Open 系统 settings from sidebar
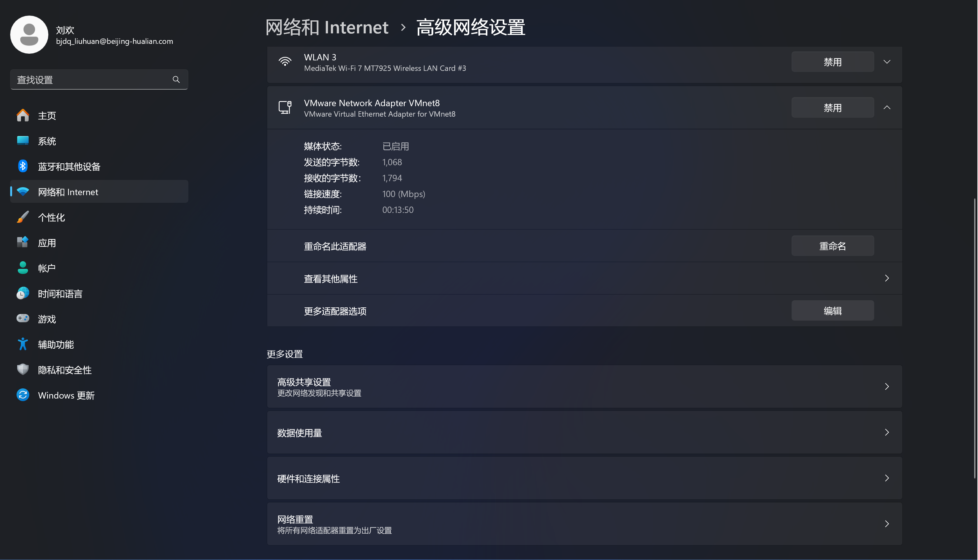The width and height of the screenshot is (978, 560). 47,141
